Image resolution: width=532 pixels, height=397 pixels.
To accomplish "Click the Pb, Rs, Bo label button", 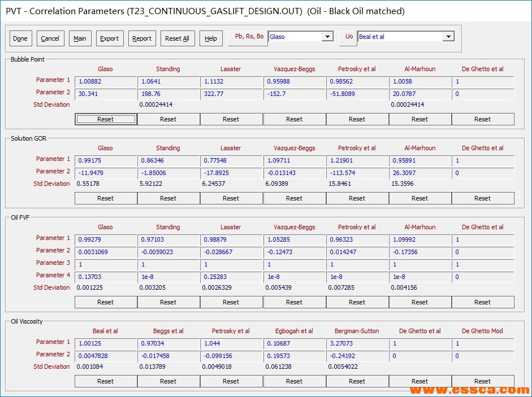I will (x=249, y=37).
